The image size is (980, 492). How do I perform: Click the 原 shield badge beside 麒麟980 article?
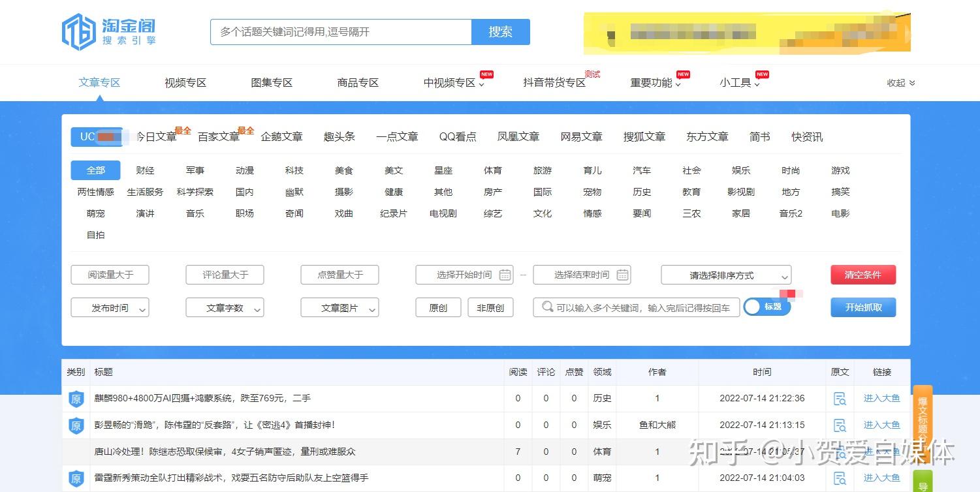[76, 398]
